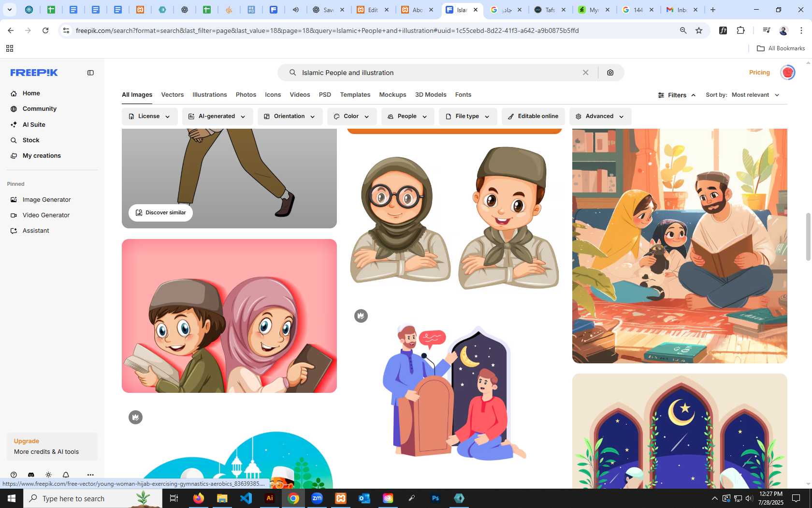Open the help question-mark icon

14,475
